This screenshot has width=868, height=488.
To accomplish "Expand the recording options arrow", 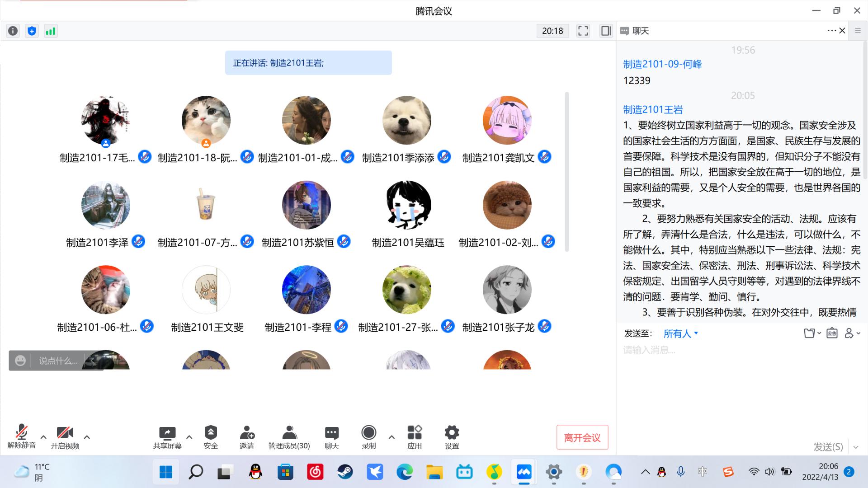I will click(x=392, y=437).
